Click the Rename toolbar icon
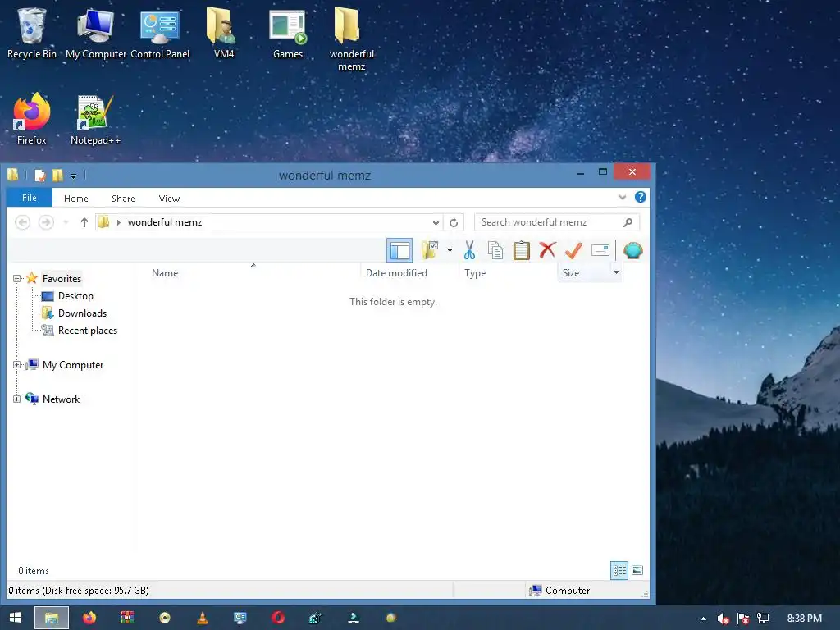 click(x=600, y=250)
